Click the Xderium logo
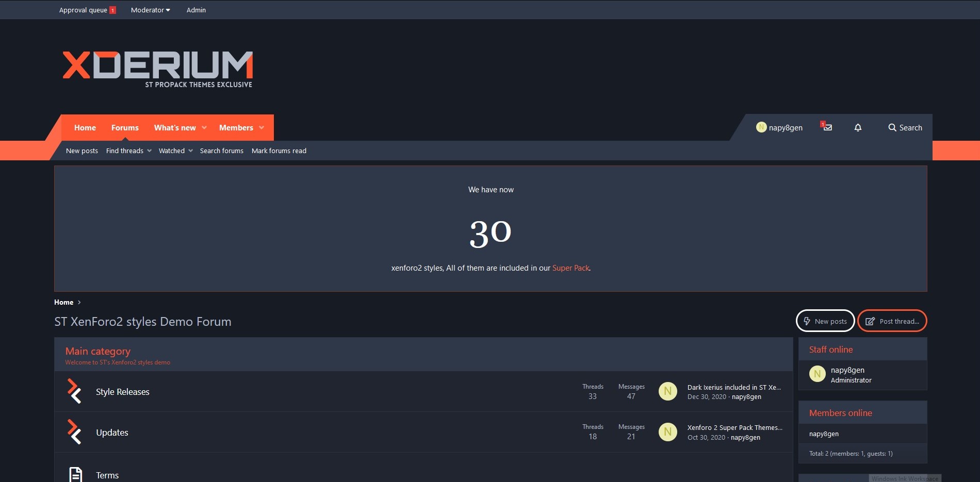 158,69
